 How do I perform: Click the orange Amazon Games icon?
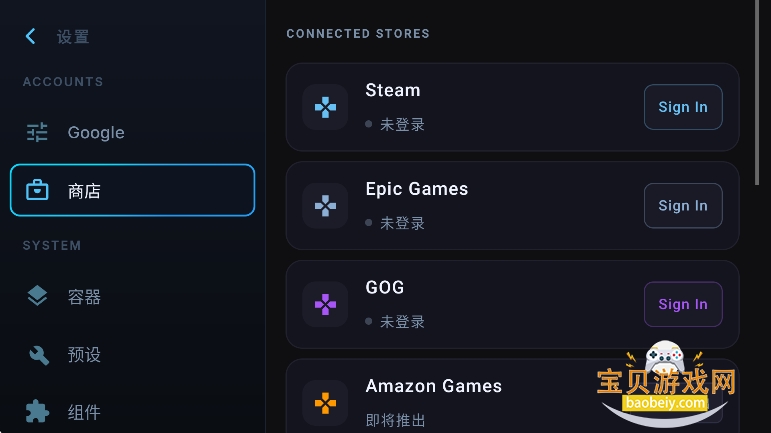coord(325,402)
